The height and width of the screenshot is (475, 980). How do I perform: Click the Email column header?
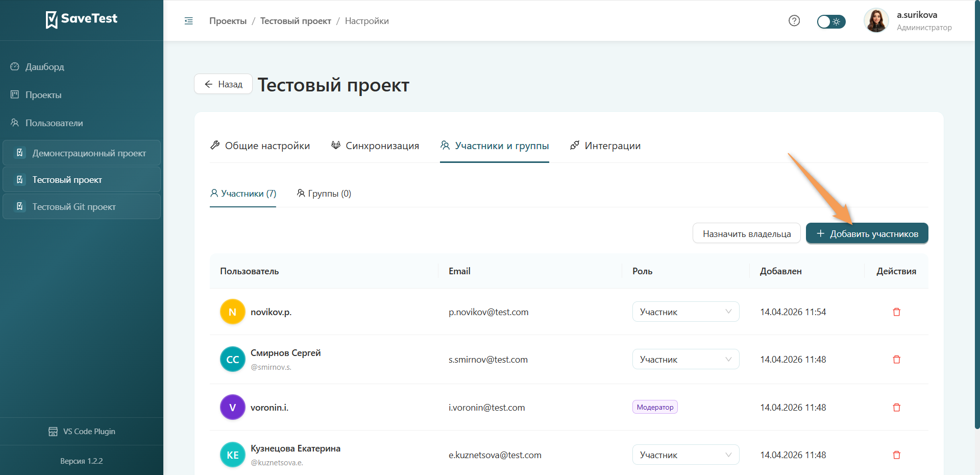(459, 271)
